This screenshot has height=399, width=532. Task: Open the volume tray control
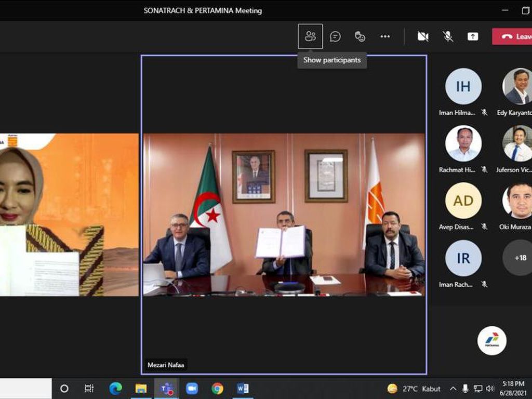click(490, 389)
